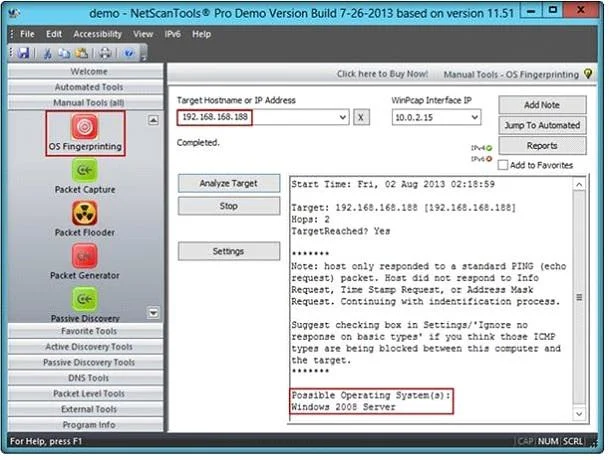Expand the Welcome panel header
The width and height of the screenshot is (609, 460).
(x=85, y=71)
